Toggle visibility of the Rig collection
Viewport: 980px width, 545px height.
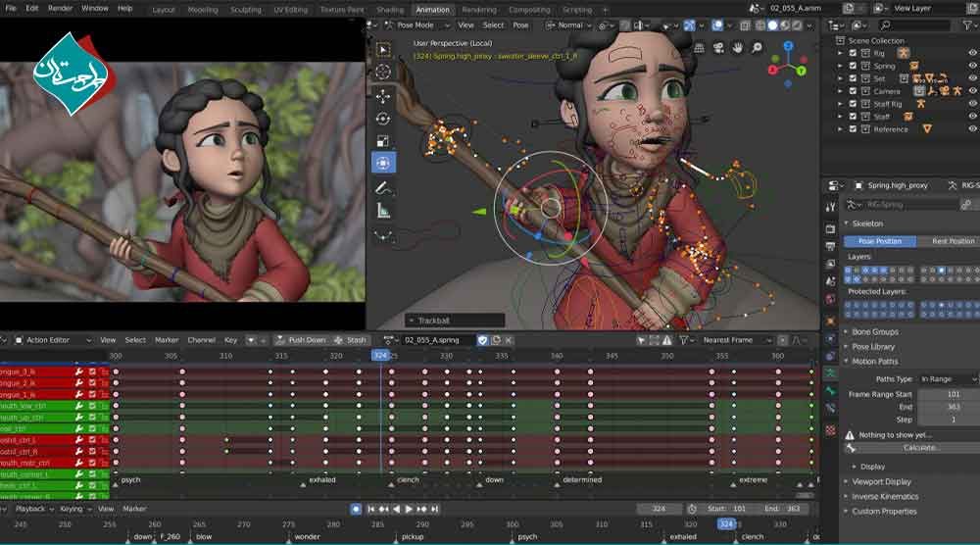[x=972, y=53]
